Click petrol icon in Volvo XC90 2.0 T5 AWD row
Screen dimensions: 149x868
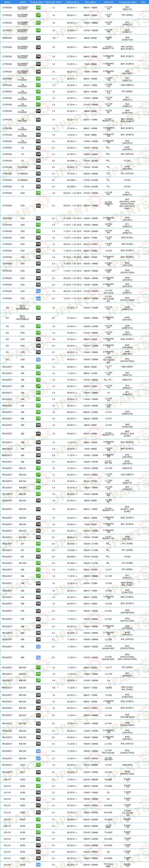38,826
